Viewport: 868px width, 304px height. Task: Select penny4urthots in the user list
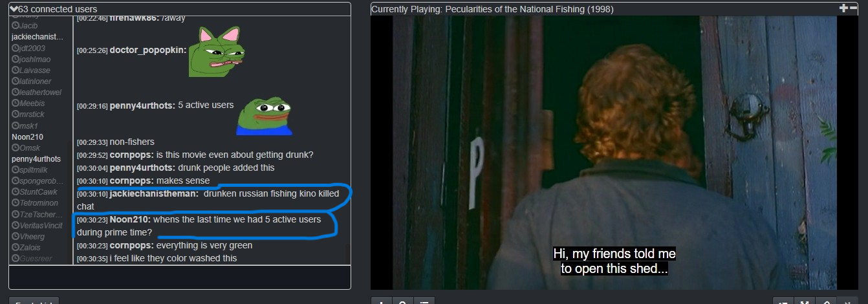click(x=36, y=159)
